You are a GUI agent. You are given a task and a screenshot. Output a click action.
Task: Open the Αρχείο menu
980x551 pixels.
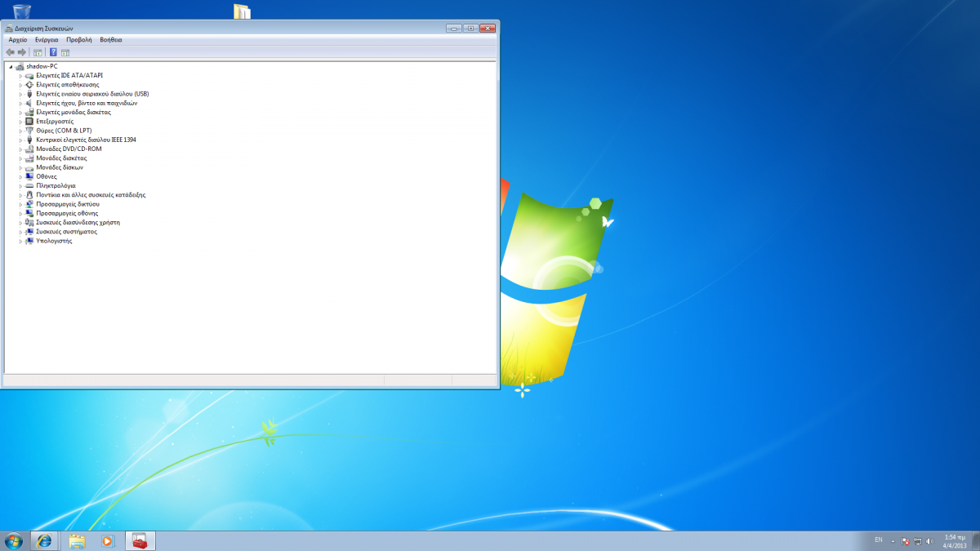[x=18, y=39]
